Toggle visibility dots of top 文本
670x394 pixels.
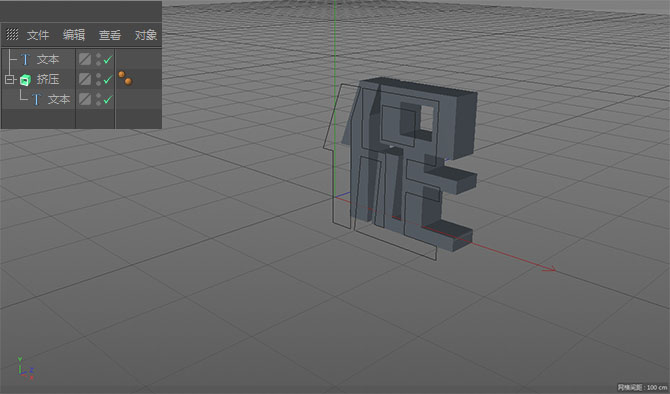tap(98, 59)
